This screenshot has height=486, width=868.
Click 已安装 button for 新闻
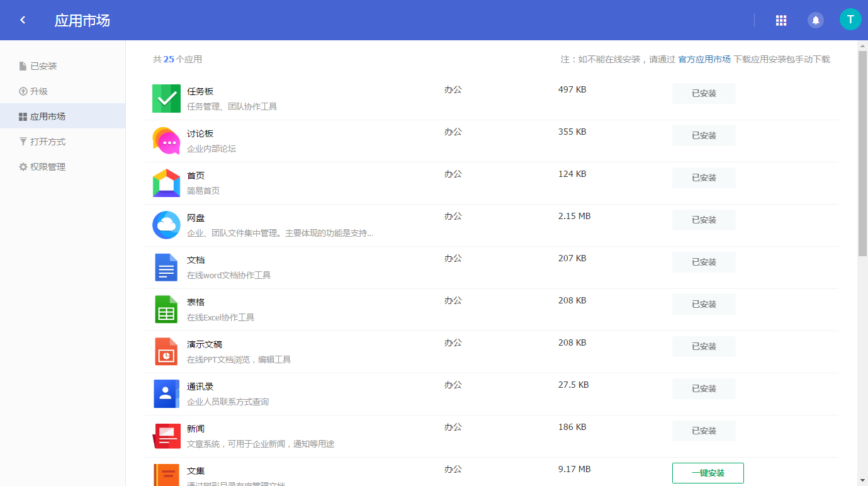(704, 431)
